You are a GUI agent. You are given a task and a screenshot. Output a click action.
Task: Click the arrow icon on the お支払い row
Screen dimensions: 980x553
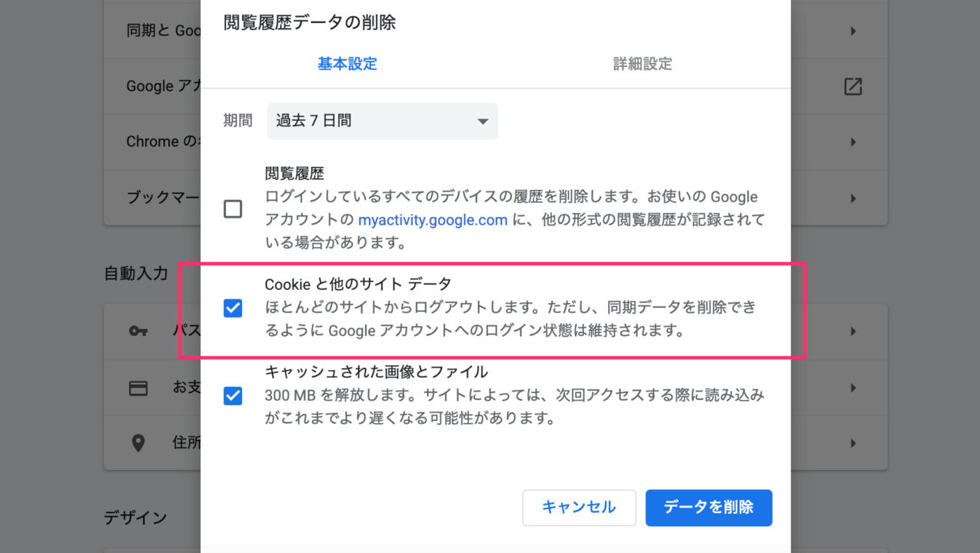(x=852, y=387)
